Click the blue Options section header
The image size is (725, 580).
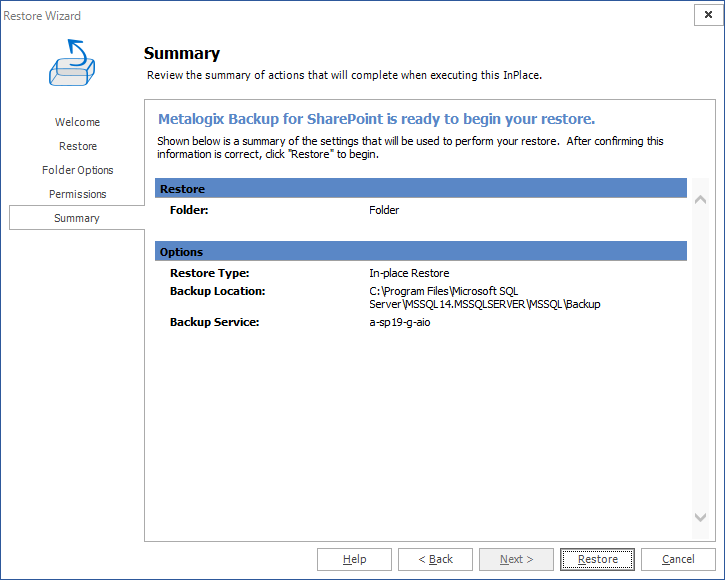coord(421,252)
